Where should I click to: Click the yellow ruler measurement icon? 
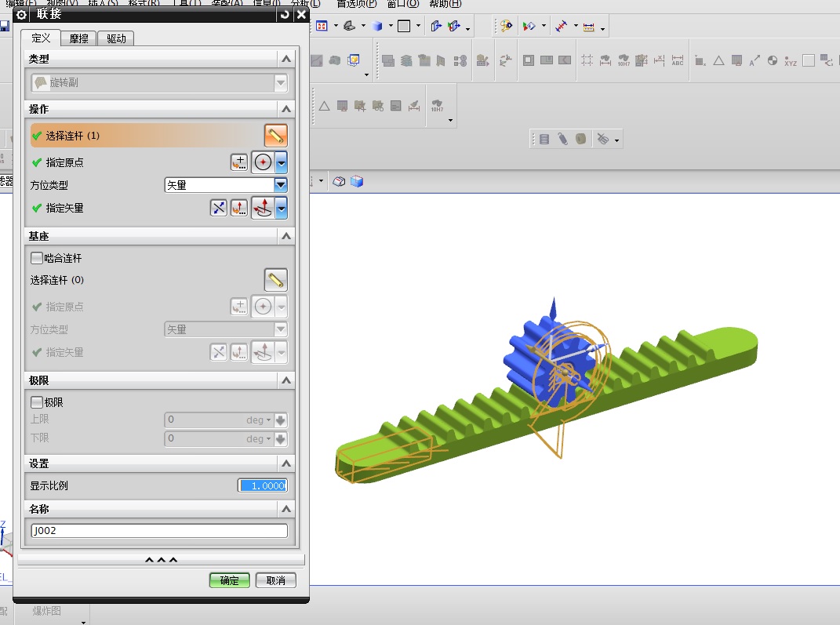tap(589, 27)
